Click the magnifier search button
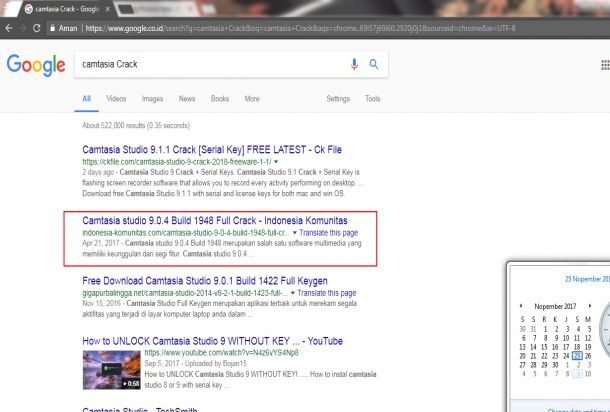Image resolution: width=610 pixels, height=412 pixels. pyautogui.click(x=374, y=64)
